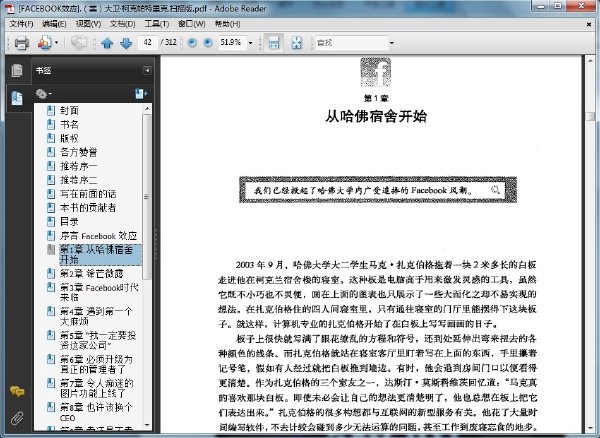Image resolution: width=600 pixels, height=438 pixels.
Task: Select the 写在前面的话 bookmark
Action: 88,194
